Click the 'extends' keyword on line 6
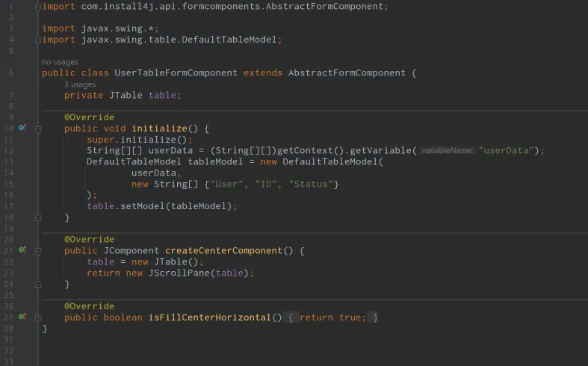 click(263, 72)
